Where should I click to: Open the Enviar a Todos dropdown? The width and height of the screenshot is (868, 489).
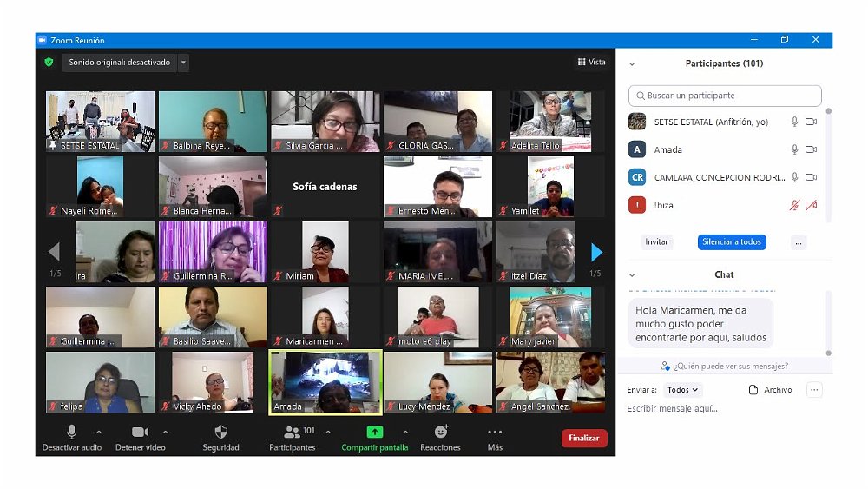(x=683, y=390)
